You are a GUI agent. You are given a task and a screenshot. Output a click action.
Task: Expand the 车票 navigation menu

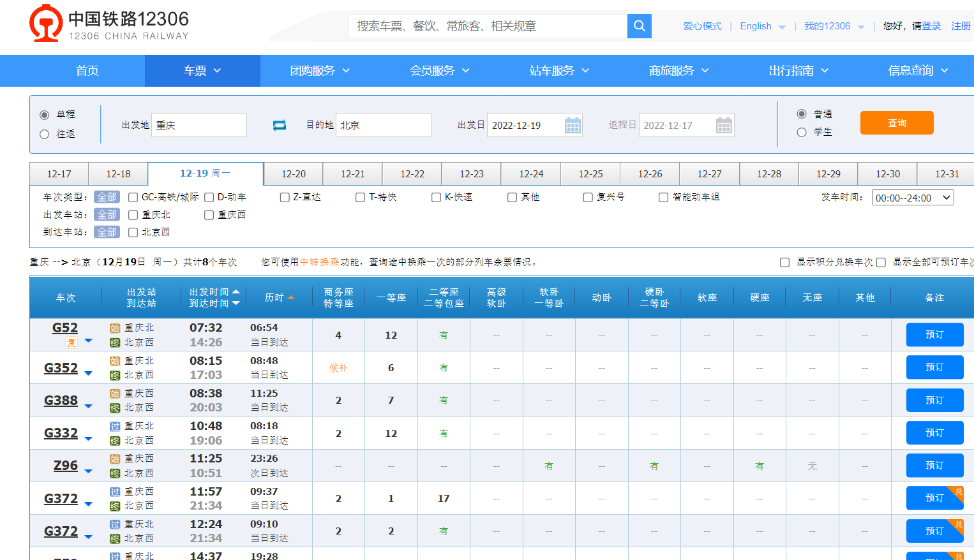(x=202, y=71)
